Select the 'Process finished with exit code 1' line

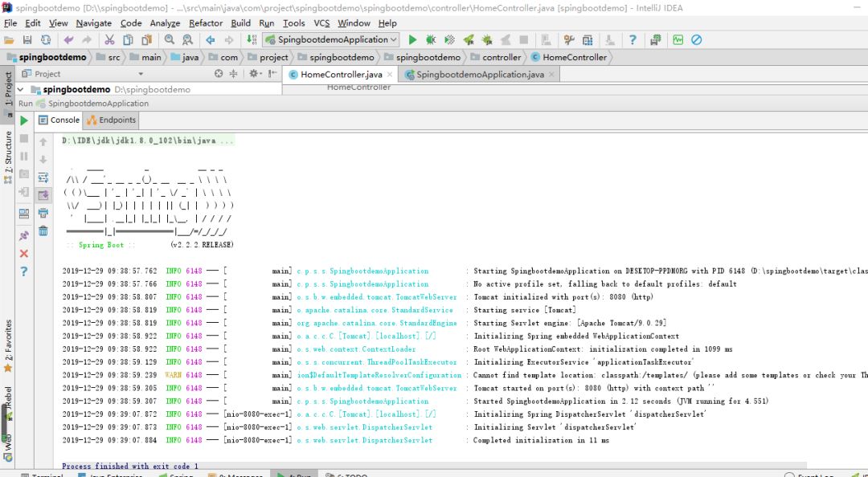130,466
